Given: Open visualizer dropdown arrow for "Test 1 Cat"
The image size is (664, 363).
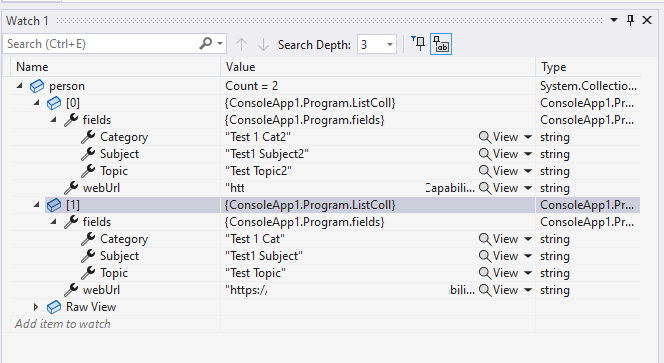Looking at the screenshot, I should pos(528,239).
